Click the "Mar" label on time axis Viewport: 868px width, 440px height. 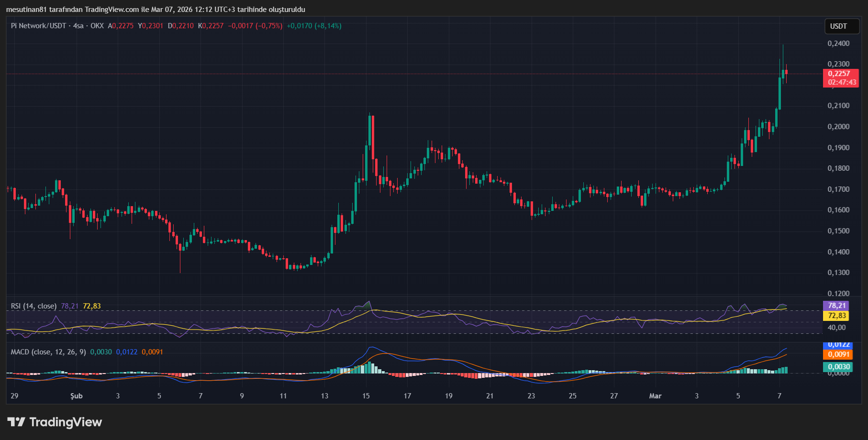click(x=655, y=396)
